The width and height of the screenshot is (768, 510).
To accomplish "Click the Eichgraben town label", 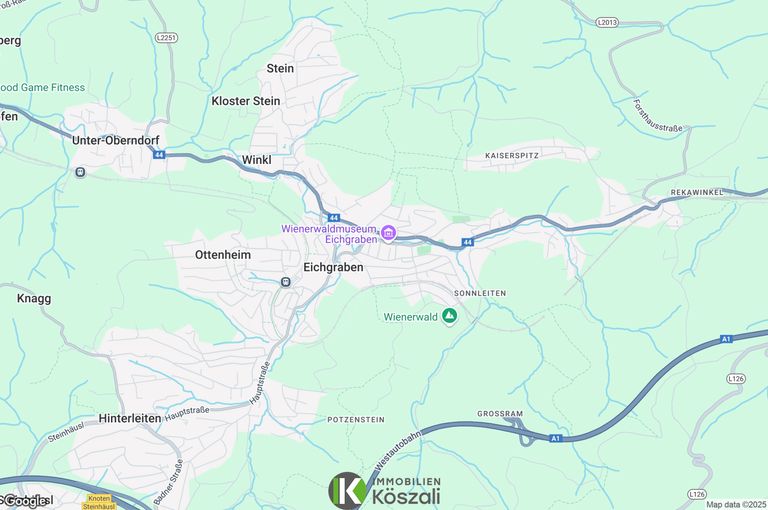I will click(x=334, y=267).
